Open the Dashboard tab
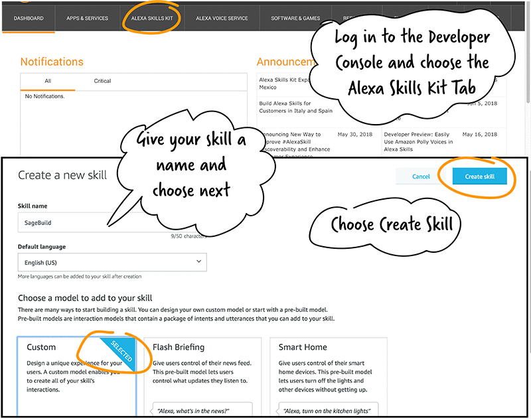The height and width of the screenshot is (420, 531). tap(29, 19)
